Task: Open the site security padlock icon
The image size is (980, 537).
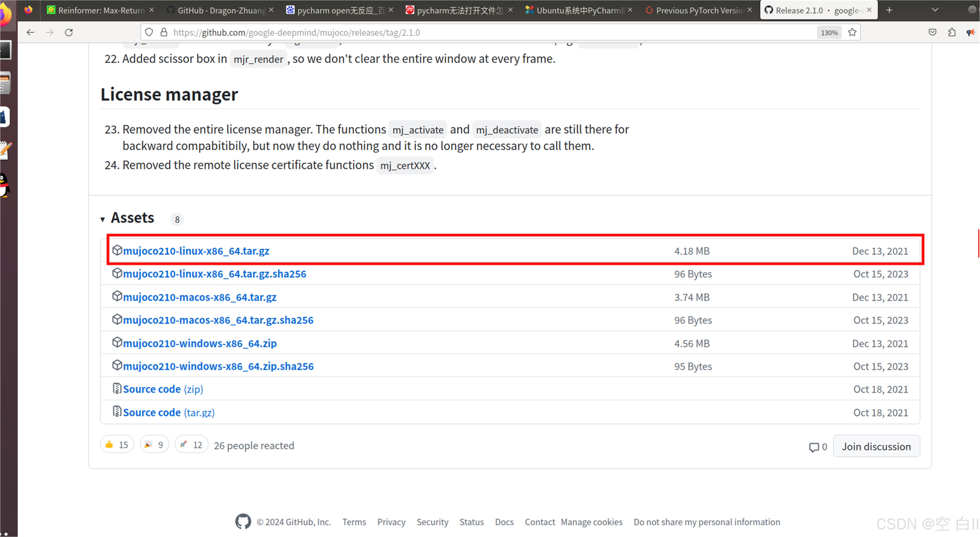Action: click(164, 32)
